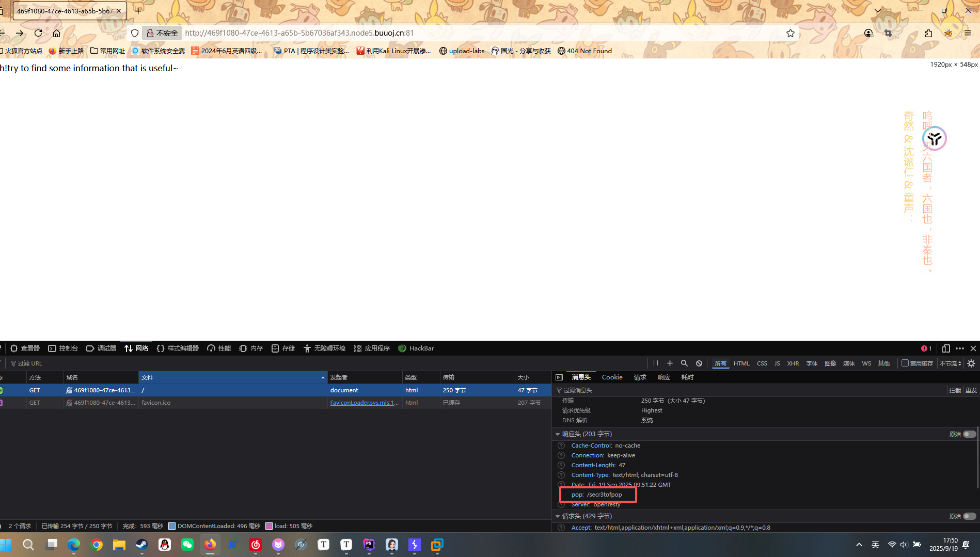Collapse the 请求头 section
Viewport: 980px width, 557px height.
coord(558,516)
